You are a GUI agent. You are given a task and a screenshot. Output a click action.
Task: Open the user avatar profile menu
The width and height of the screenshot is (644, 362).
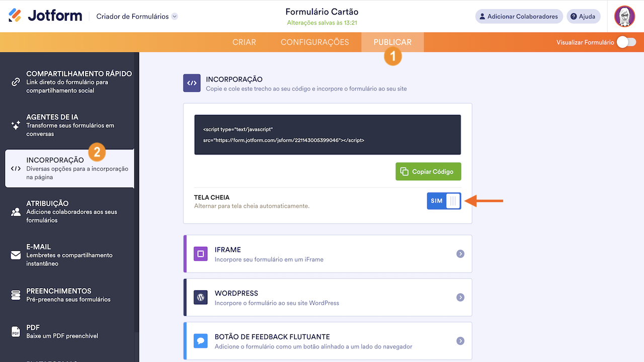[x=624, y=16]
